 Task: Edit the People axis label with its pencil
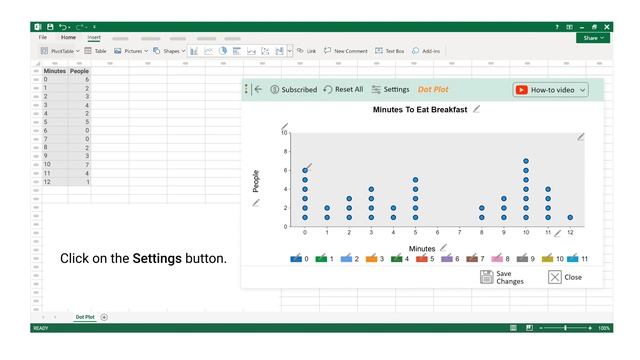[x=256, y=202]
